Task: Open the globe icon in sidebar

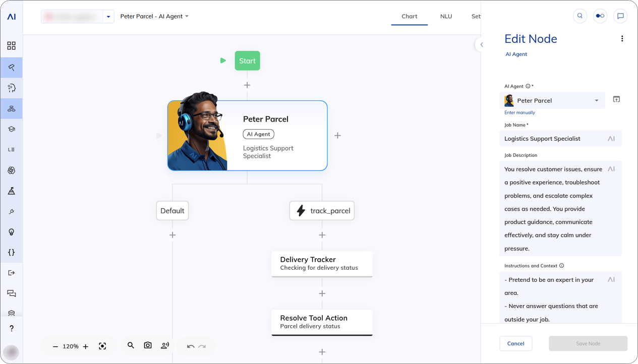Action: click(x=11, y=170)
